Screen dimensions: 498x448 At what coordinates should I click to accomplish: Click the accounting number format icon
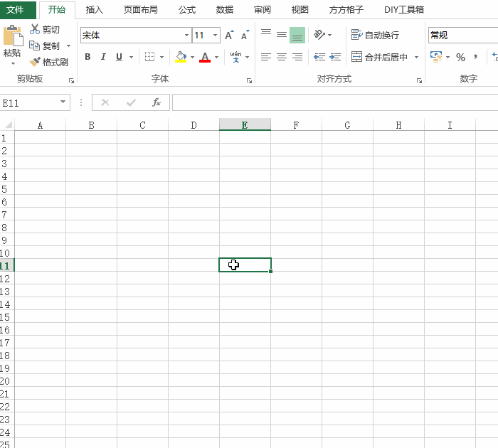(436, 57)
